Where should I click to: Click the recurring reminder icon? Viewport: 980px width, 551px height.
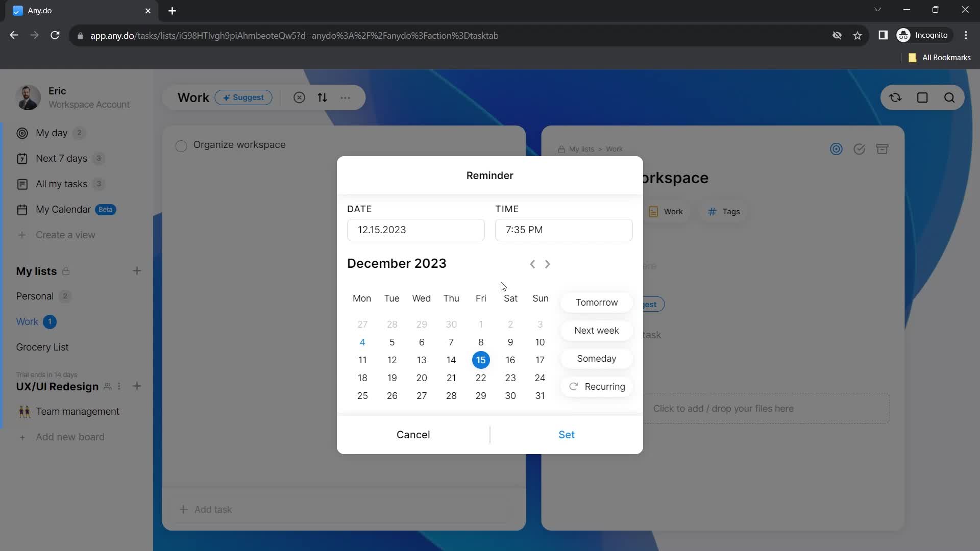click(574, 386)
